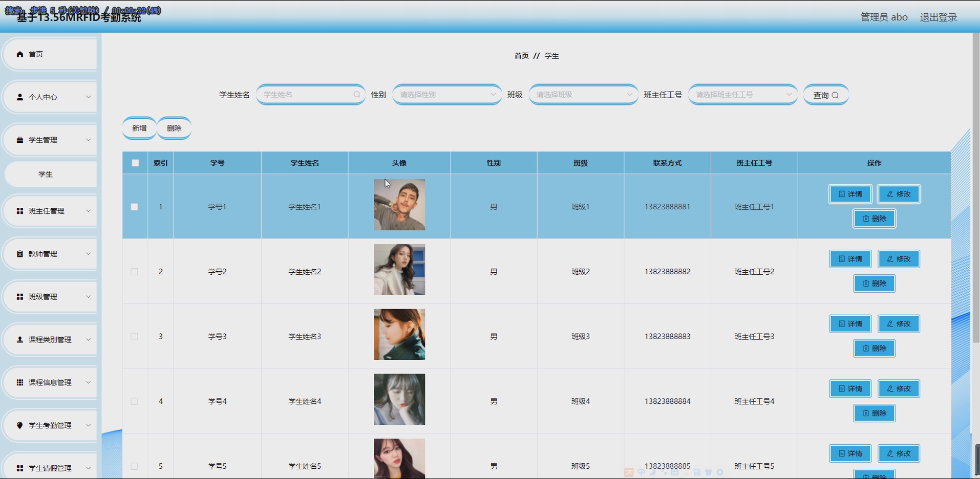Click the bulb icon beside 学生考勤管理
980x479 pixels.
point(20,425)
